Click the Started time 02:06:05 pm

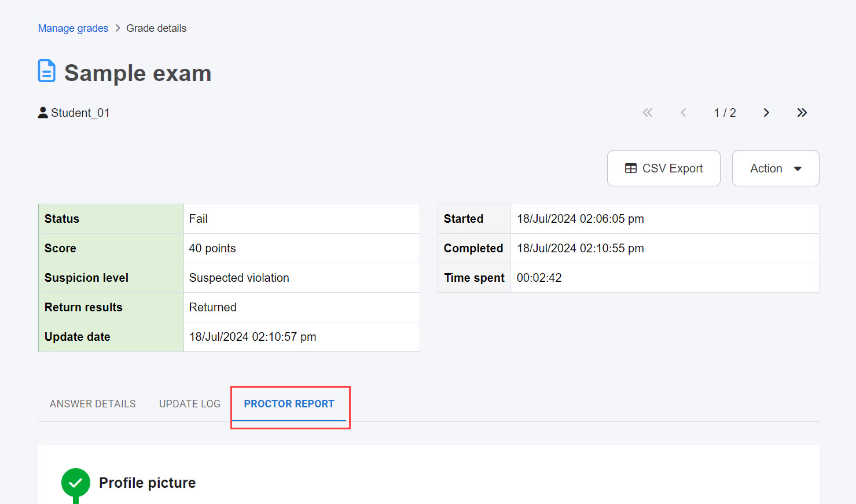coord(581,219)
